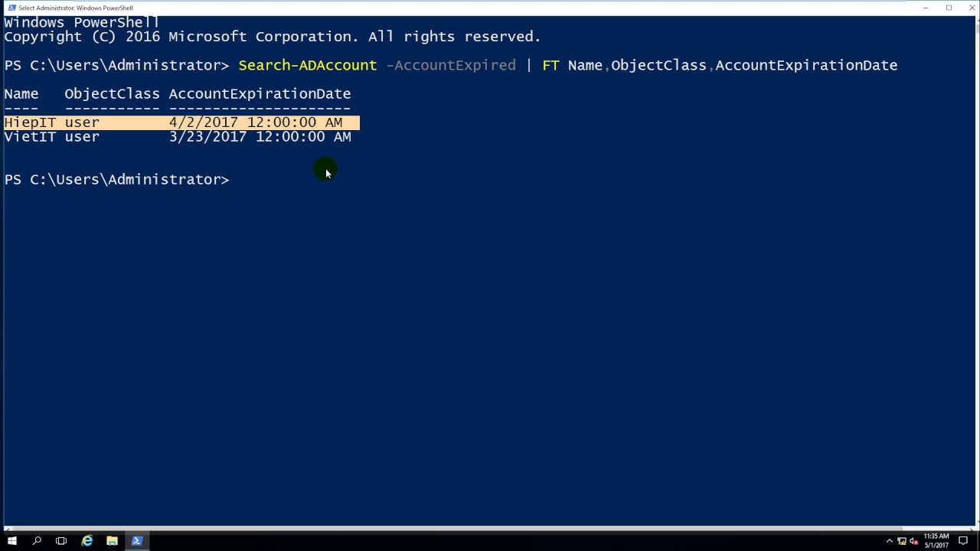Select the PowerShell taskbar icon
The image size is (980, 551).
[137, 541]
